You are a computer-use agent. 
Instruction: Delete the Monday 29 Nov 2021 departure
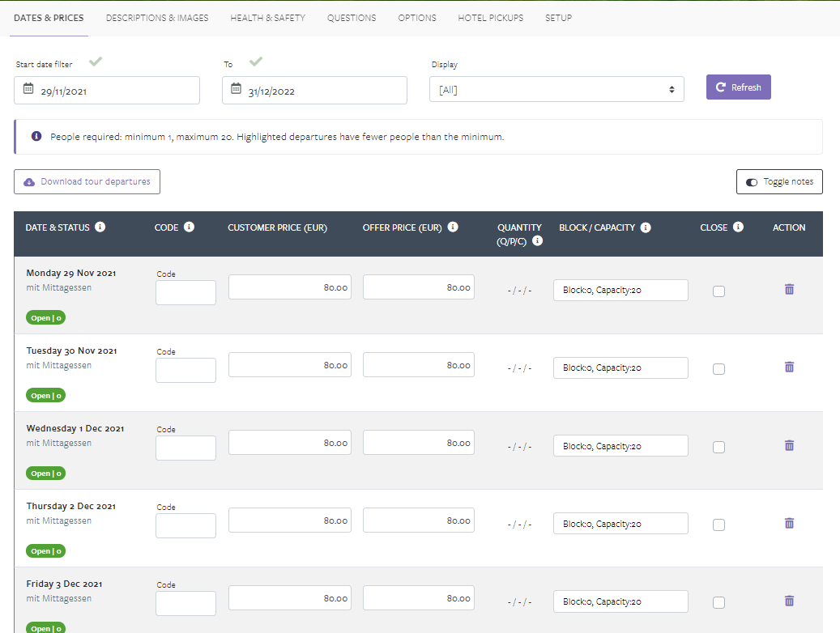[789, 289]
